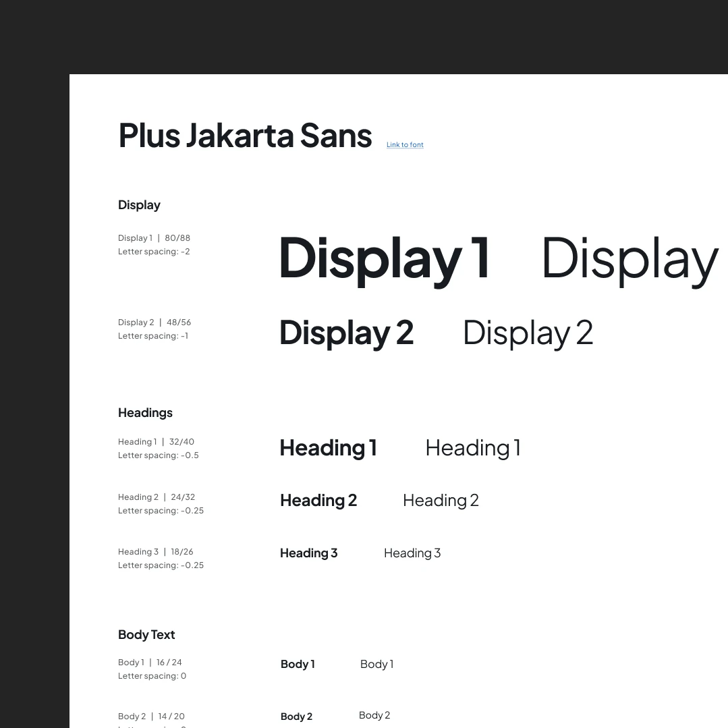Click the regular-weight 'Heading 1' sample
728x728 pixels.
pyautogui.click(x=473, y=449)
